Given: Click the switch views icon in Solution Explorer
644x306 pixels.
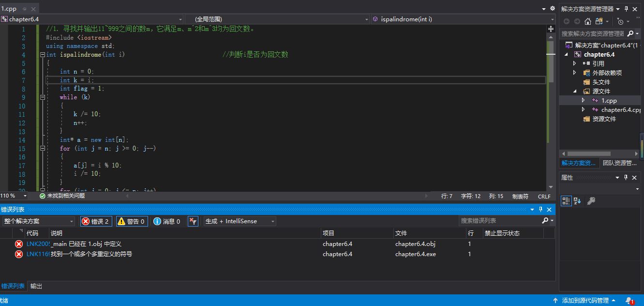Looking at the screenshot, I should (599, 21).
